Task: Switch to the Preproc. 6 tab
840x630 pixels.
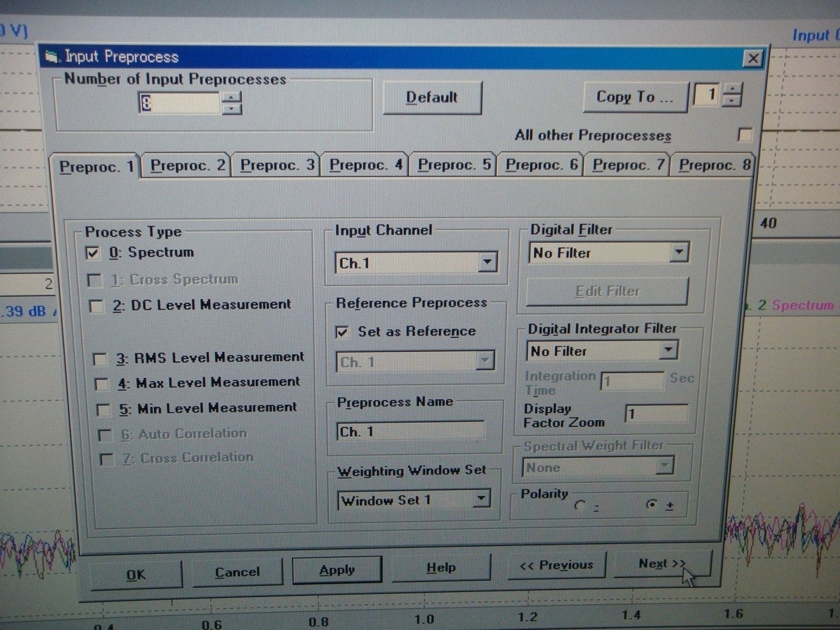Action: coord(542,165)
